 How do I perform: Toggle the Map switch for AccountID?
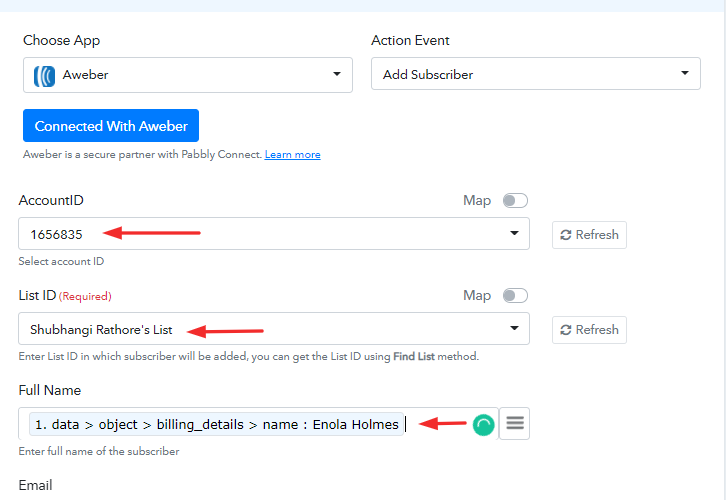point(515,200)
